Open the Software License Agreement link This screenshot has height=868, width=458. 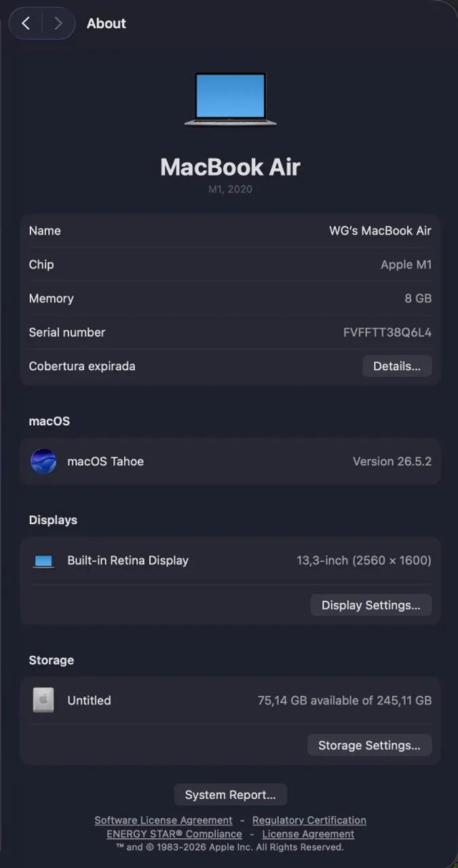(x=164, y=821)
